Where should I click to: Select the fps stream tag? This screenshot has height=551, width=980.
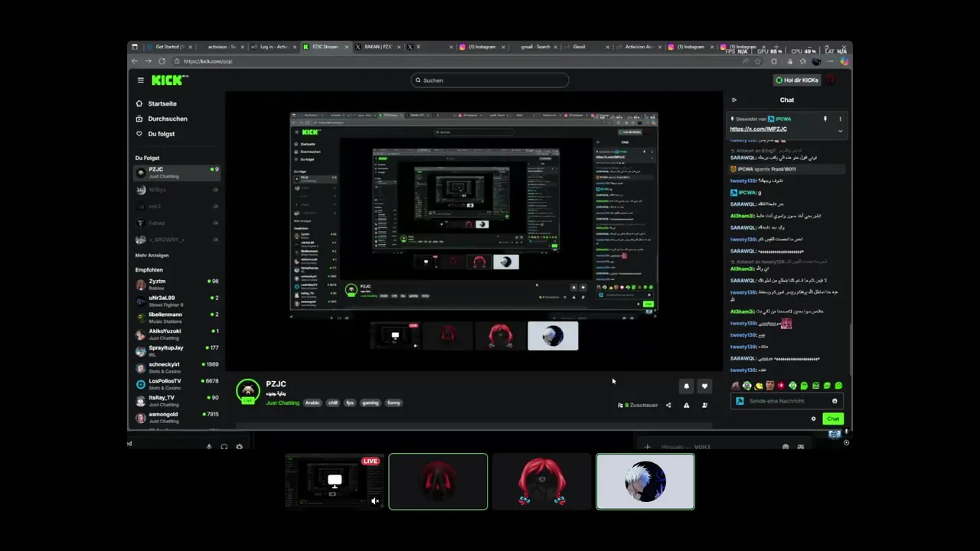pyautogui.click(x=350, y=403)
